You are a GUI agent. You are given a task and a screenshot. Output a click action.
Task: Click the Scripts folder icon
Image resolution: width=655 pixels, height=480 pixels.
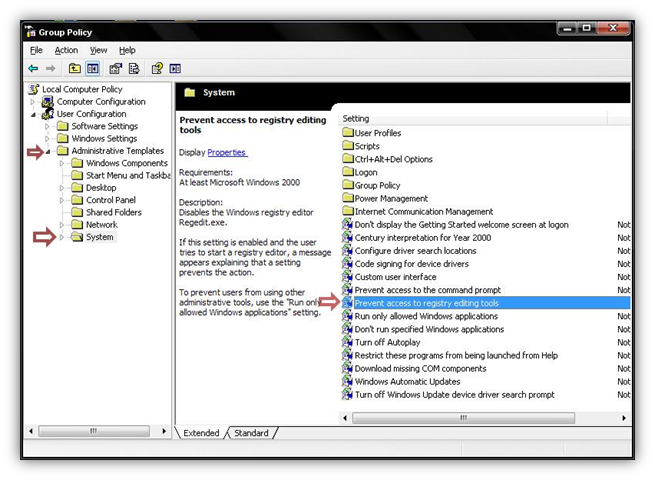[x=348, y=146]
